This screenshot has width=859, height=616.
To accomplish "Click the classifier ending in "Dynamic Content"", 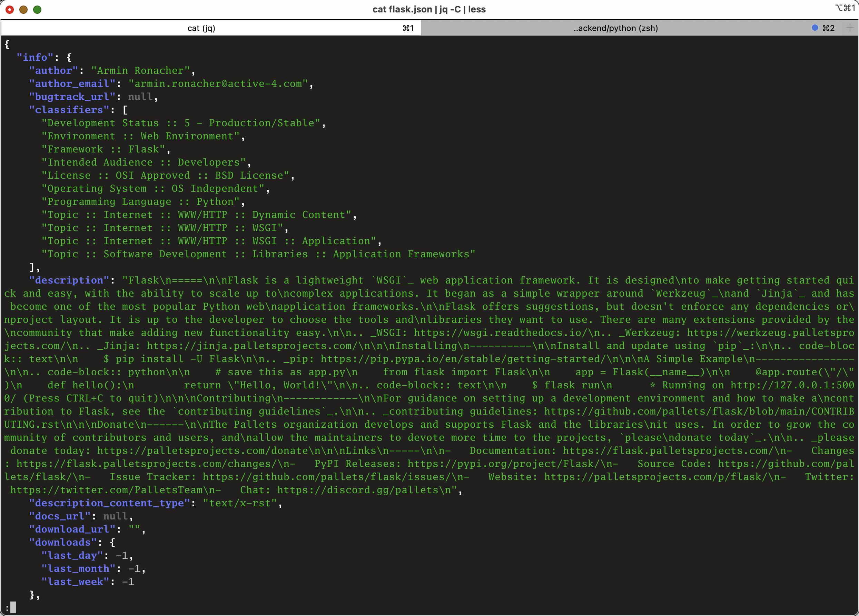I will coord(197,215).
